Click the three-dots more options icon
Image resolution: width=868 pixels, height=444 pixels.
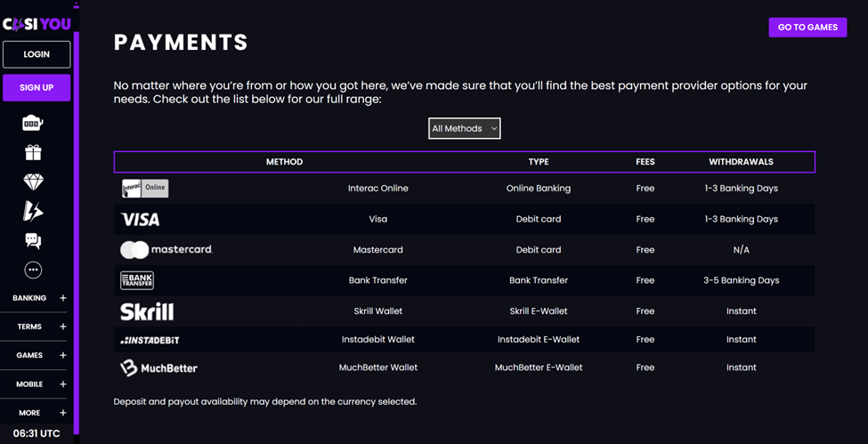pos(33,270)
